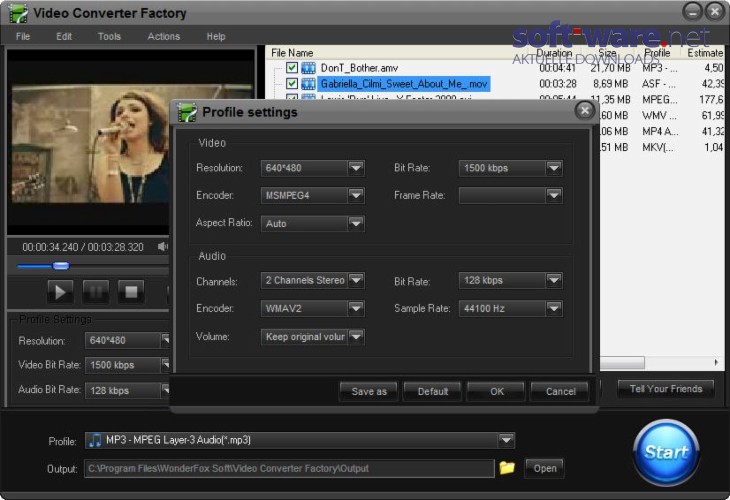
Task: Open Sample Rate 44100 Hz dropdown
Action: click(554, 308)
